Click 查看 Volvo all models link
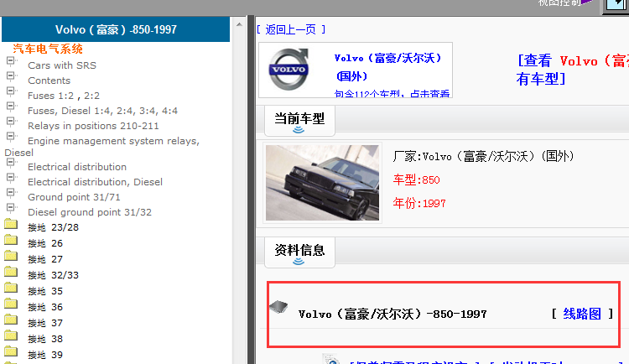 [x=573, y=70]
